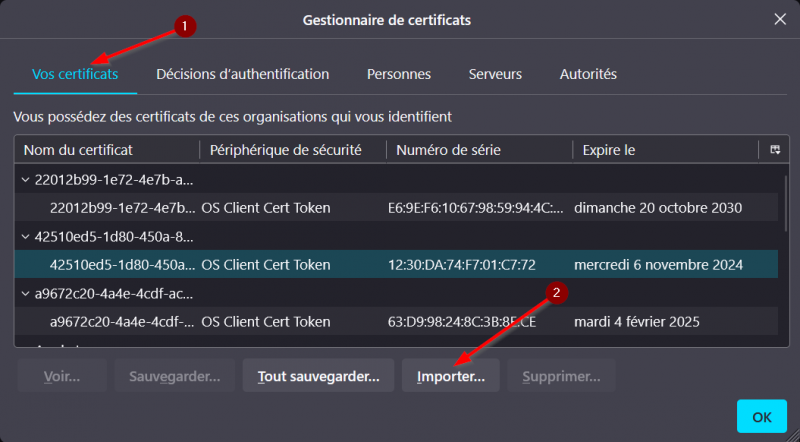
Task: Switch to the Personnes tab
Action: coord(399,74)
